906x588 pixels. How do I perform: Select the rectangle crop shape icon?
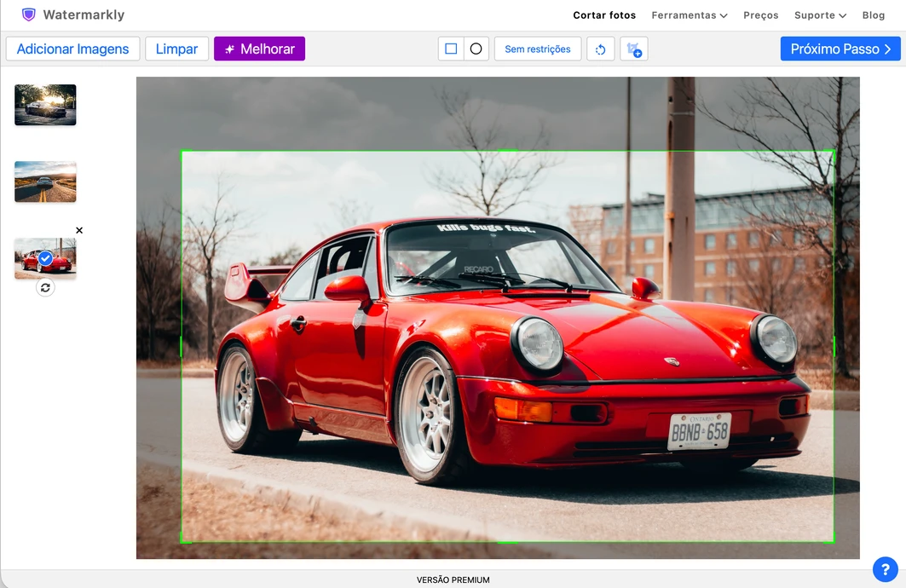[x=451, y=49]
